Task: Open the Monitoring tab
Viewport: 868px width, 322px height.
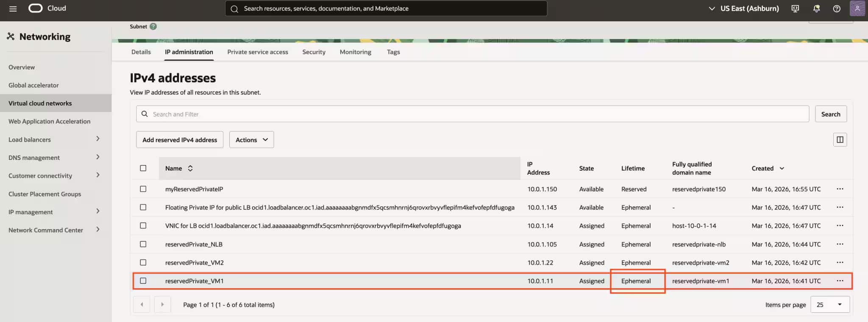Action: (355, 52)
